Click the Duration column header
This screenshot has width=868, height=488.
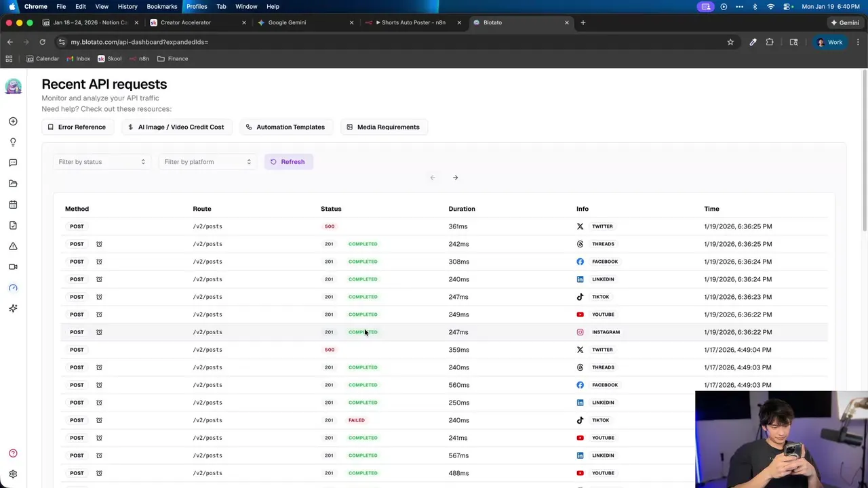coord(462,209)
